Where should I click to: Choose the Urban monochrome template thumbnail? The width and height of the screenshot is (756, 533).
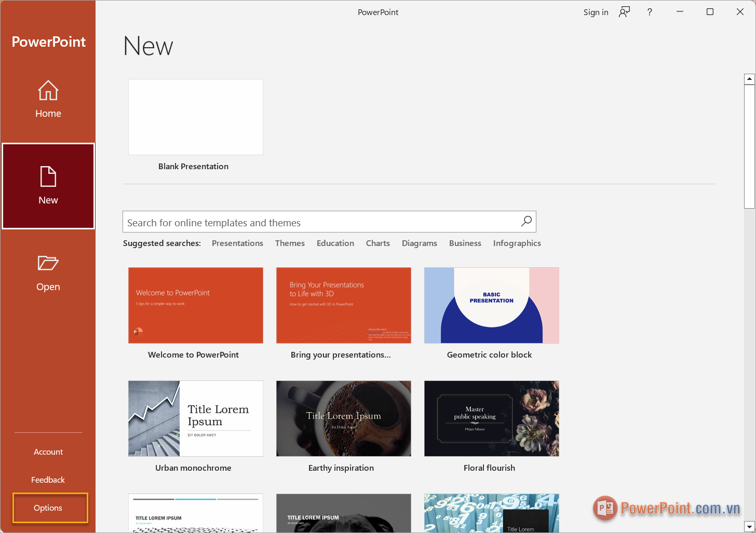click(196, 418)
